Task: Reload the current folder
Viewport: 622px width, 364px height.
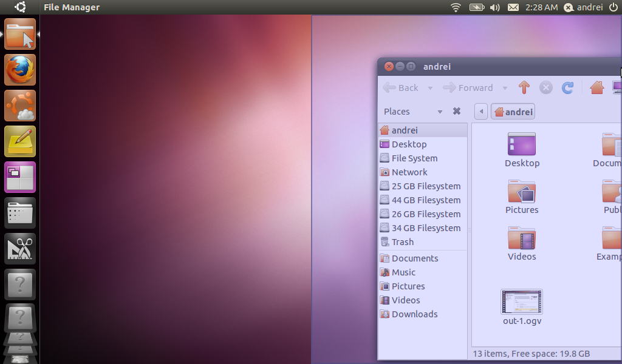Action: coord(568,87)
